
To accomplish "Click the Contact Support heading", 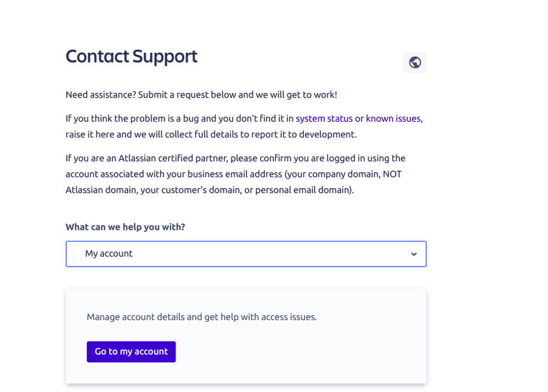I will 132,56.
